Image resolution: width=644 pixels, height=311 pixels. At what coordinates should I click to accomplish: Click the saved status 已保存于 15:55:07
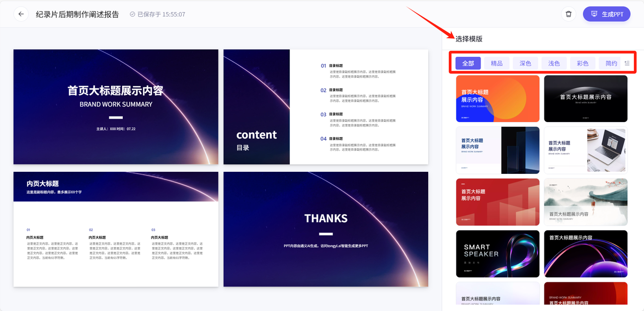click(x=157, y=14)
